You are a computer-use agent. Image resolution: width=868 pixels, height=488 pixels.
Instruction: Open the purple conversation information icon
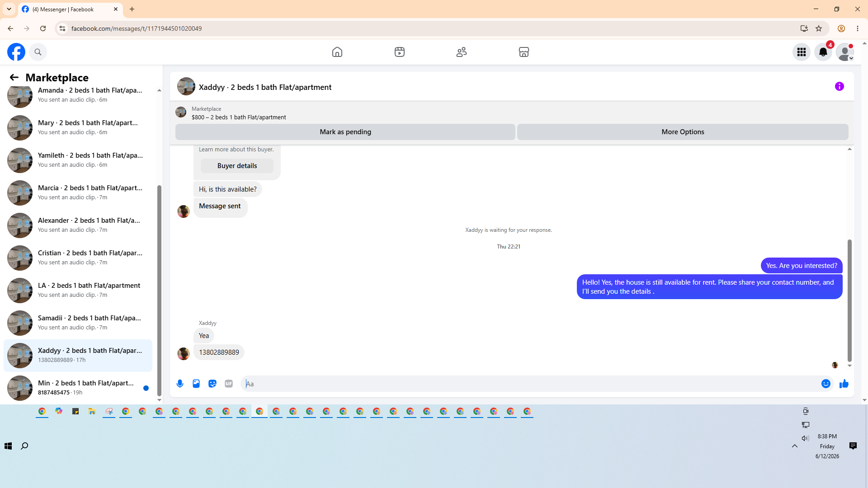coord(840,86)
